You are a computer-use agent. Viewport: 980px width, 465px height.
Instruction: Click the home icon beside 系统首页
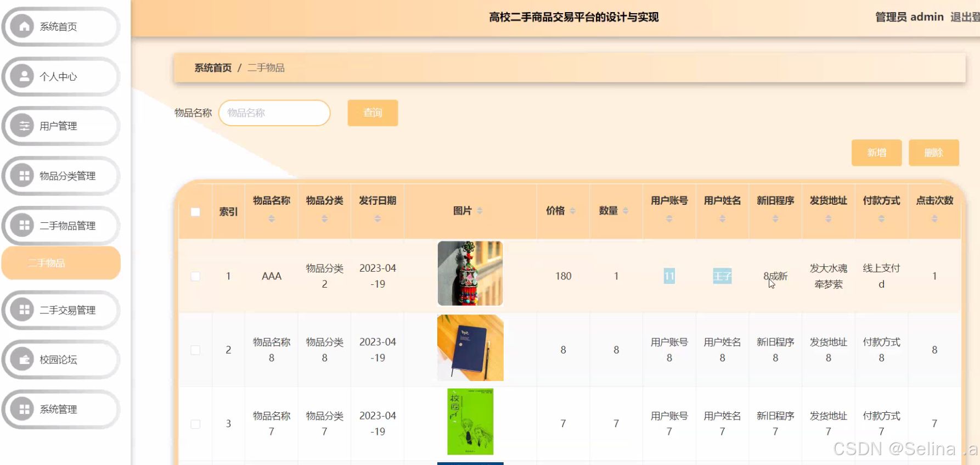coord(23,26)
